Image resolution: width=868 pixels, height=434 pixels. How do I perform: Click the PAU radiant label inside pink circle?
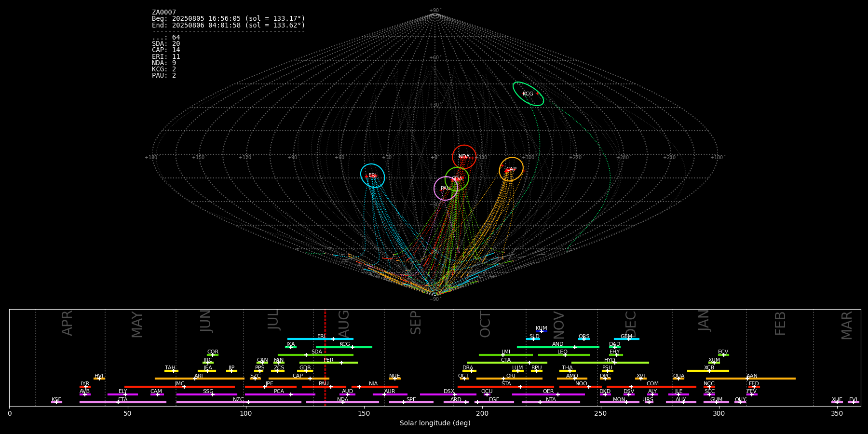(x=446, y=189)
